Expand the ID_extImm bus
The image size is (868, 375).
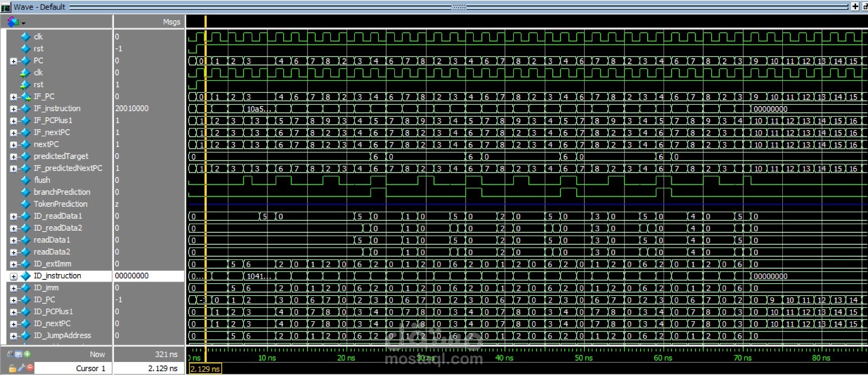tap(14, 264)
